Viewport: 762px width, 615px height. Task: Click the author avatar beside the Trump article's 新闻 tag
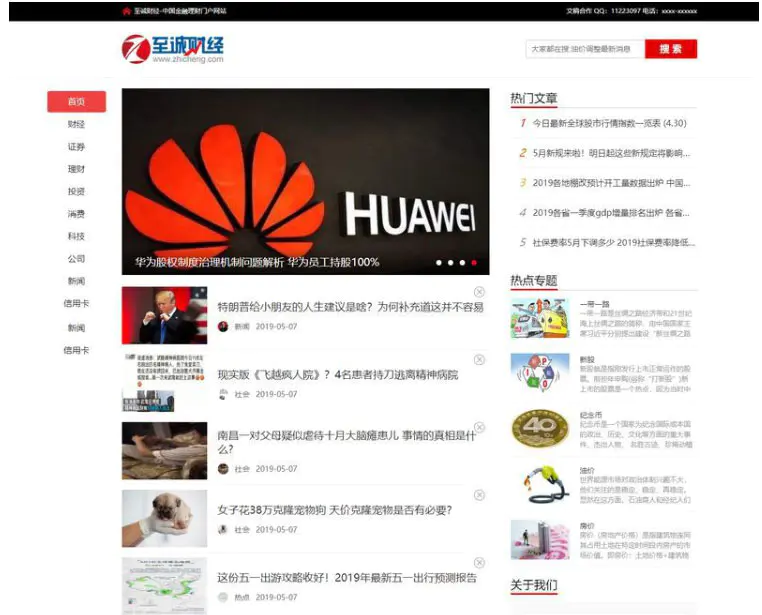224,326
